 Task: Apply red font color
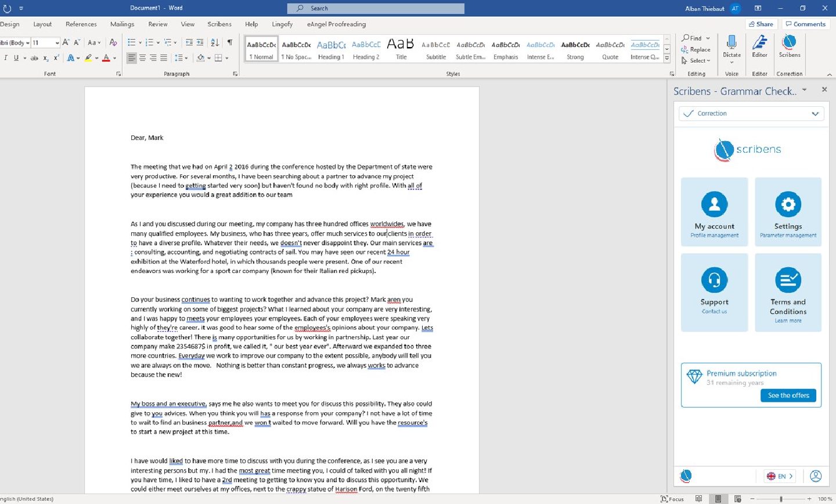point(106,57)
